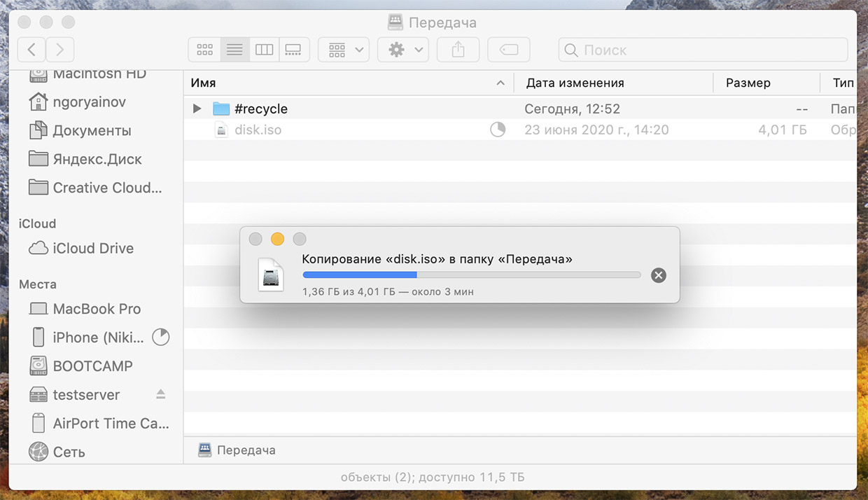Viewport: 868px width, 500px height.
Task: Switch to list view in toolbar
Action: (x=234, y=50)
